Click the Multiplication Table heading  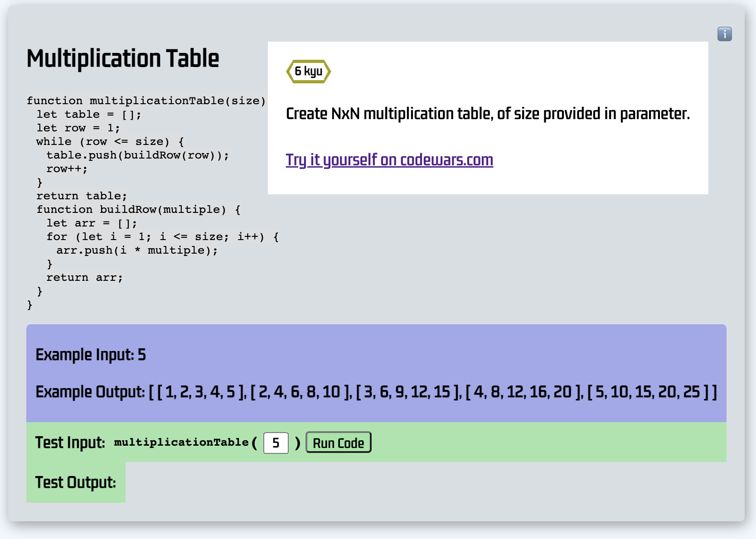click(123, 58)
